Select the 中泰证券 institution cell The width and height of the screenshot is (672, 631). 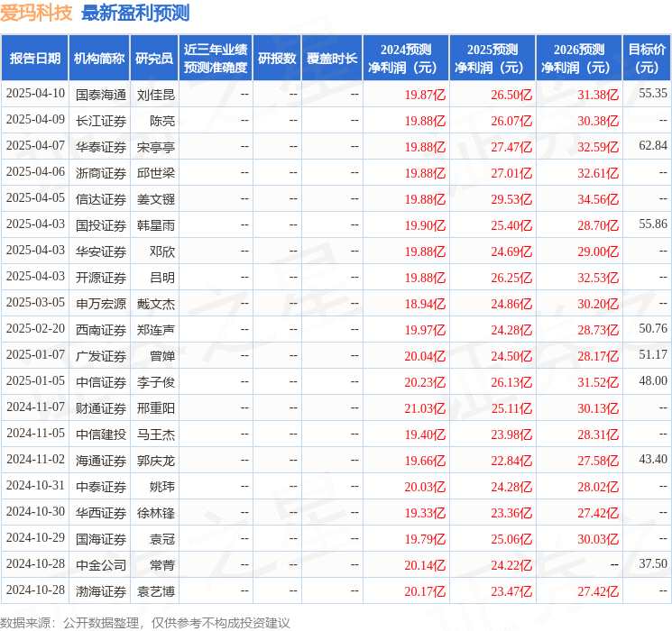[101, 487]
